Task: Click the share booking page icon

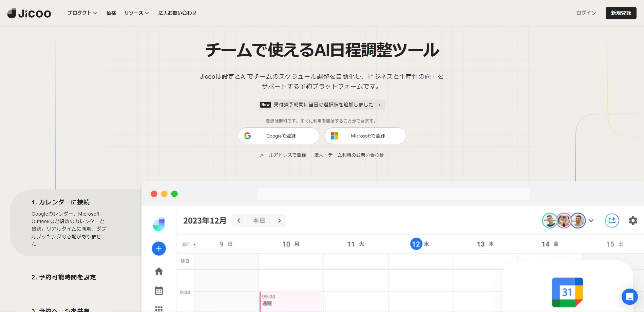Action: (612, 221)
